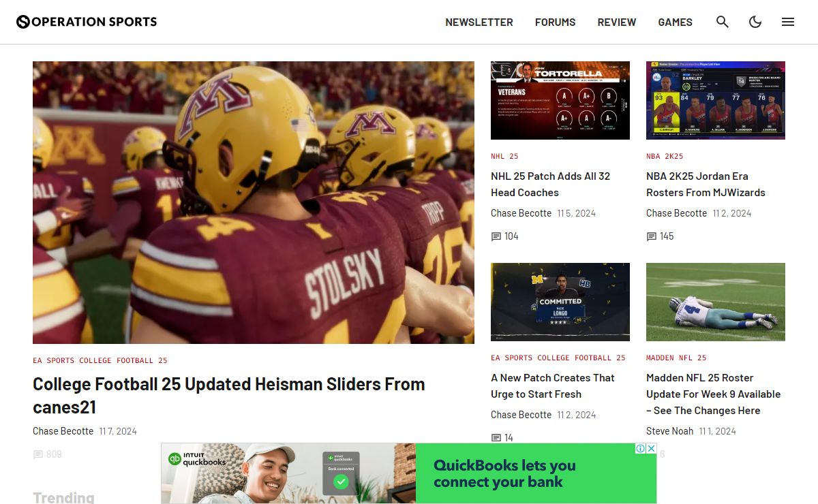Open the College Football 25 Updated Heisman Sliders headline

tap(229, 396)
